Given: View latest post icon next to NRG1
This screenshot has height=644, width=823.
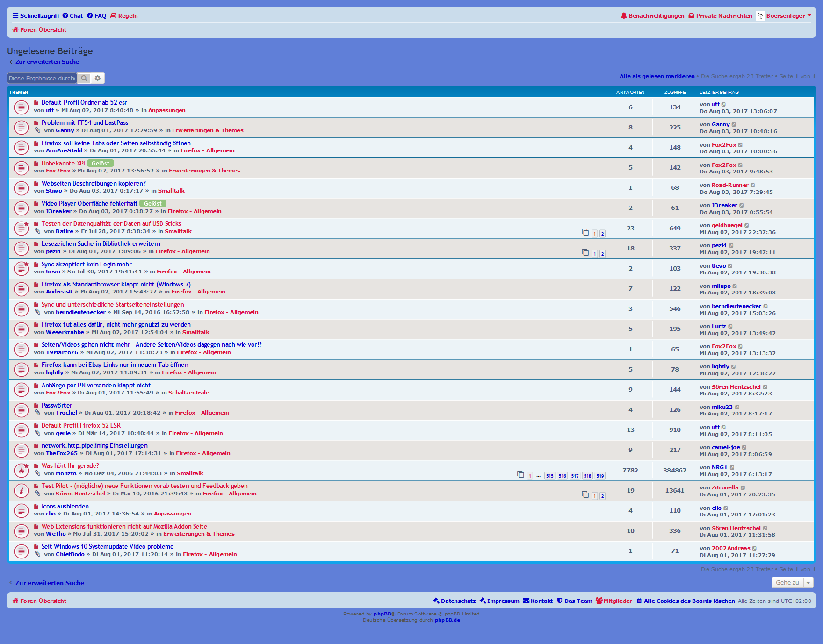Looking at the screenshot, I should click(732, 468).
